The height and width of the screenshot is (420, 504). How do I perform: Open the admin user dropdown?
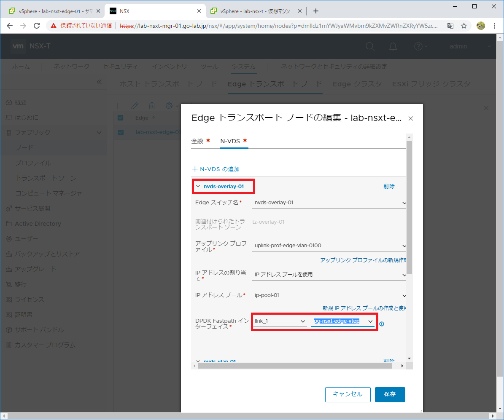(x=470, y=46)
